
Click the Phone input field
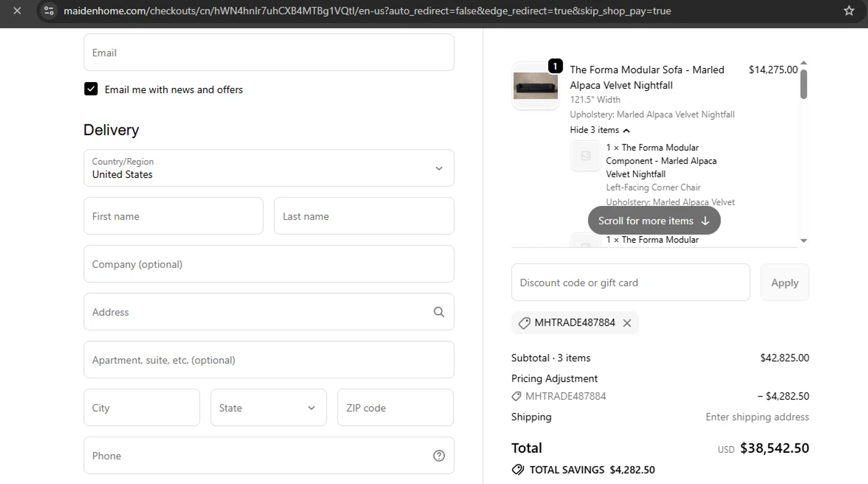coord(269,456)
